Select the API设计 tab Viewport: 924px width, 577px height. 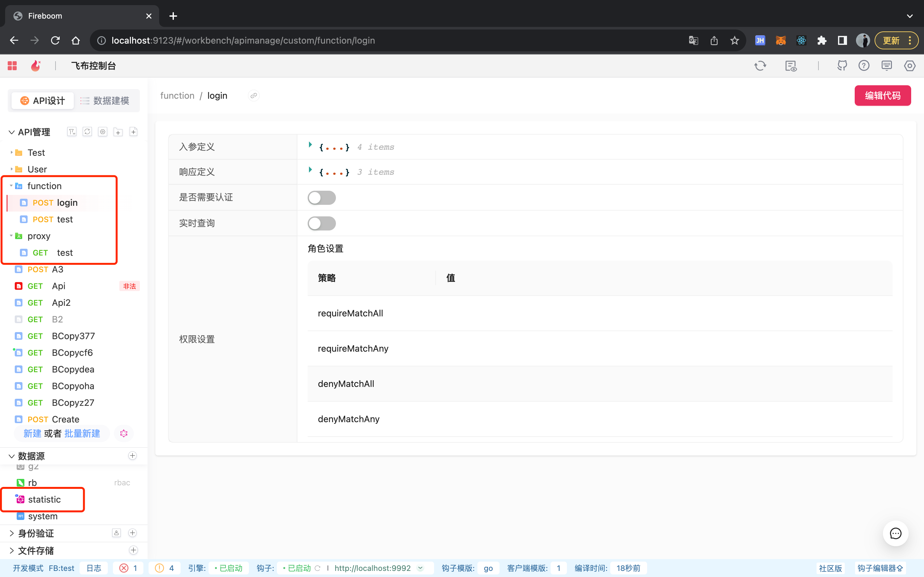pyautogui.click(x=42, y=101)
